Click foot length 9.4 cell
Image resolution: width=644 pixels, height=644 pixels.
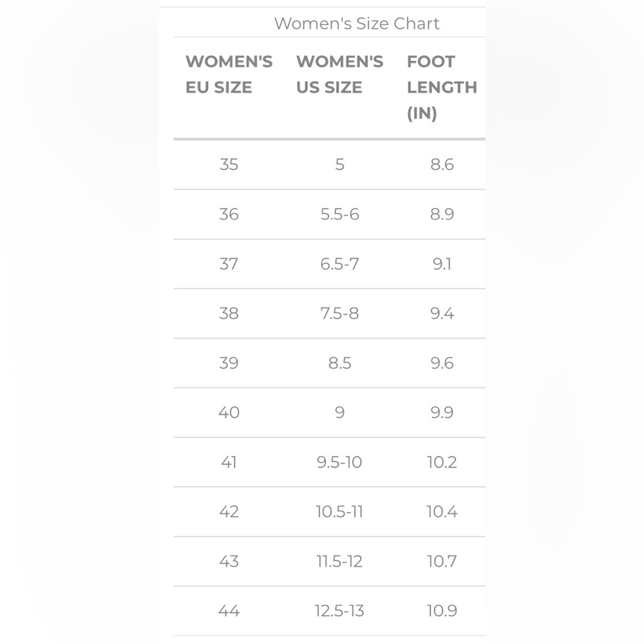pyautogui.click(x=442, y=314)
